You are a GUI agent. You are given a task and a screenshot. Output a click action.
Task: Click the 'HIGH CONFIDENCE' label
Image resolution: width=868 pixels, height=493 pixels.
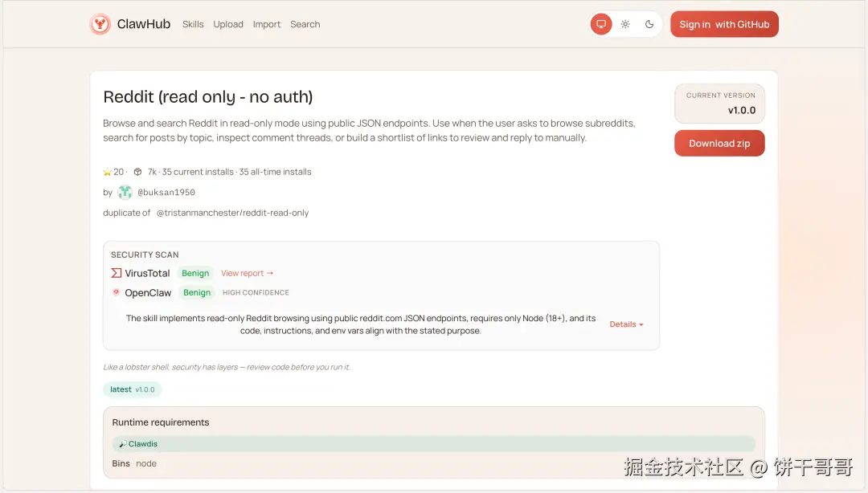tap(256, 293)
